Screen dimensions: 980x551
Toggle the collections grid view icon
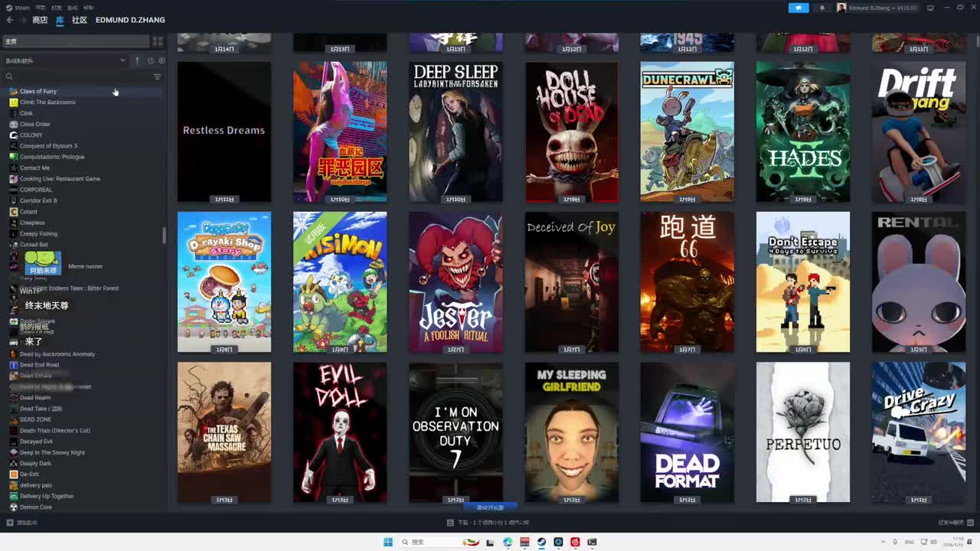pos(158,41)
